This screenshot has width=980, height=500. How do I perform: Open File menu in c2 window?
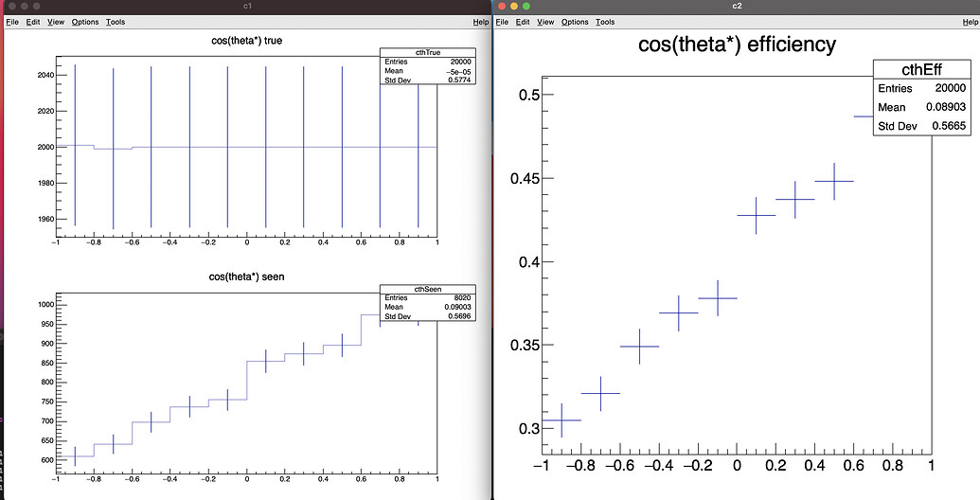point(503,22)
